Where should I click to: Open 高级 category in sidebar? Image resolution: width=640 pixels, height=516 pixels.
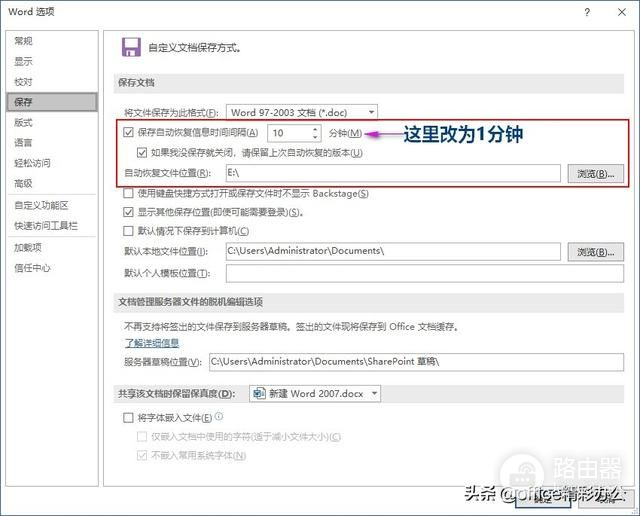point(52,183)
